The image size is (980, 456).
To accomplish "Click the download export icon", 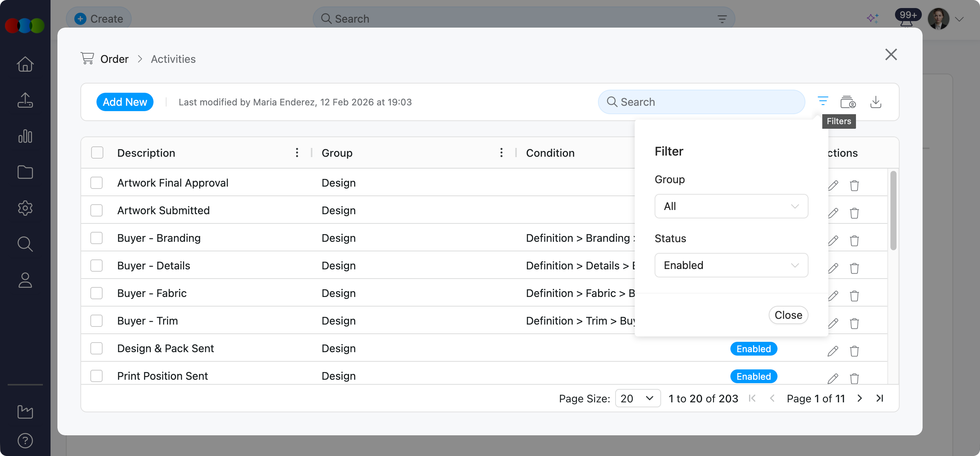I will [876, 102].
